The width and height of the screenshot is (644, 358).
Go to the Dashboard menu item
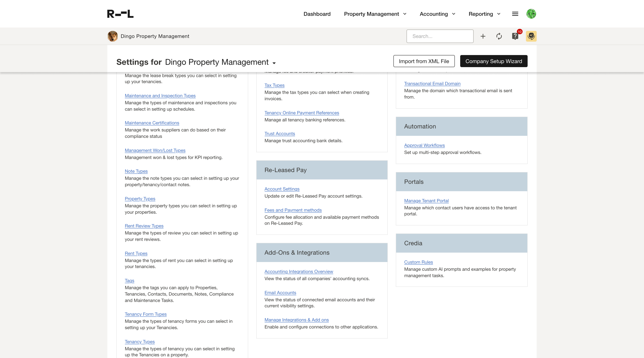click(317, 14)
